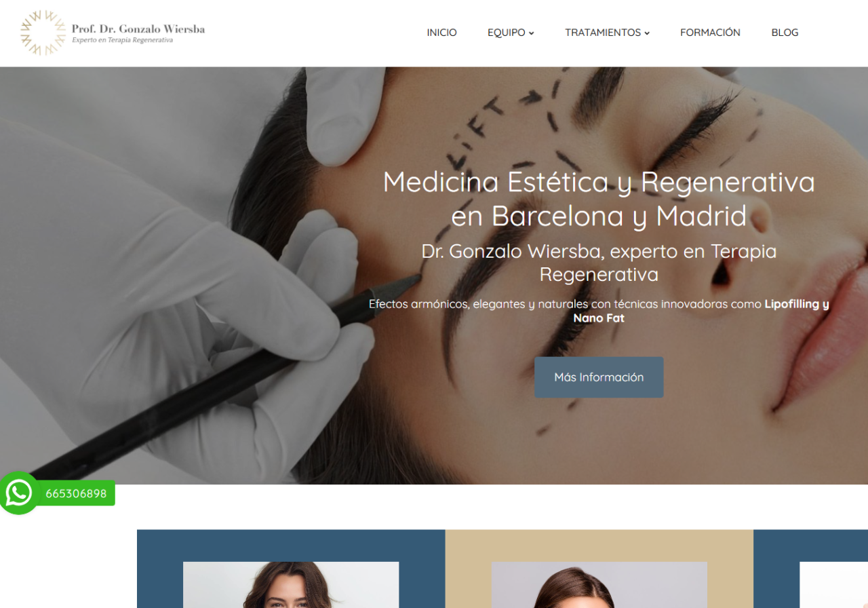Open the EQUIPO menu label
The image size is (868, 608).
coord(507,33)
